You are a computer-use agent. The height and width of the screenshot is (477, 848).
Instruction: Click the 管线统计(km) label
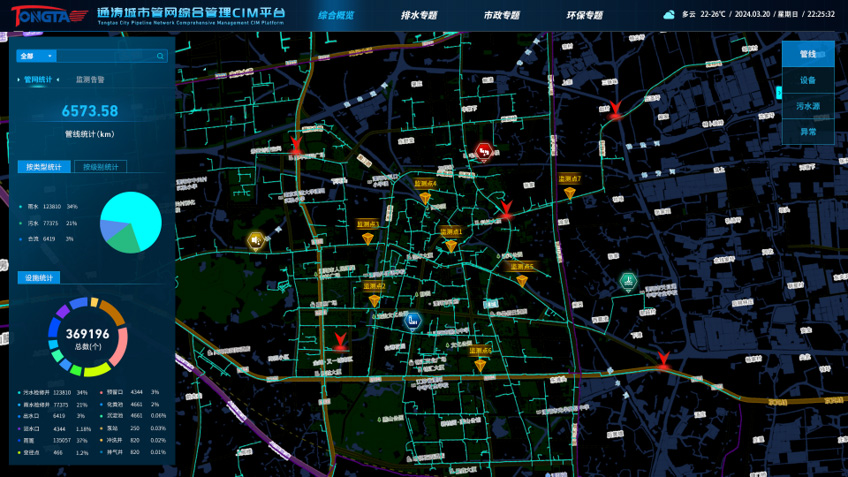pos(90,134)
